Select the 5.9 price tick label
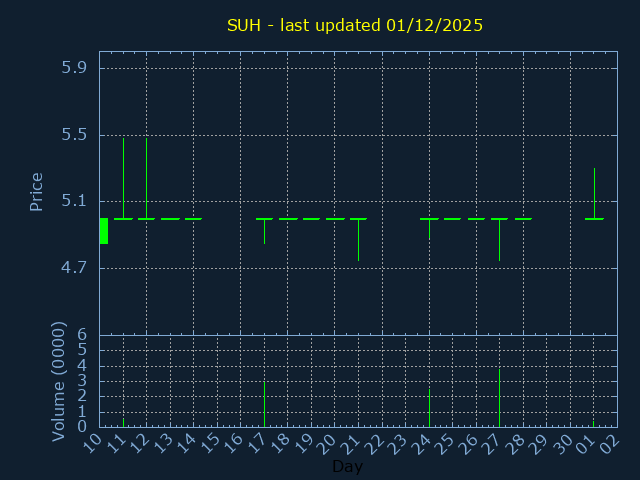 tap(74, 68)
